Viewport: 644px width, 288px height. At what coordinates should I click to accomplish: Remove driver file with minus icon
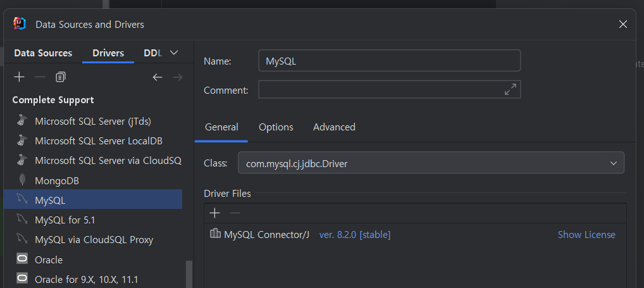pos(235,213)
